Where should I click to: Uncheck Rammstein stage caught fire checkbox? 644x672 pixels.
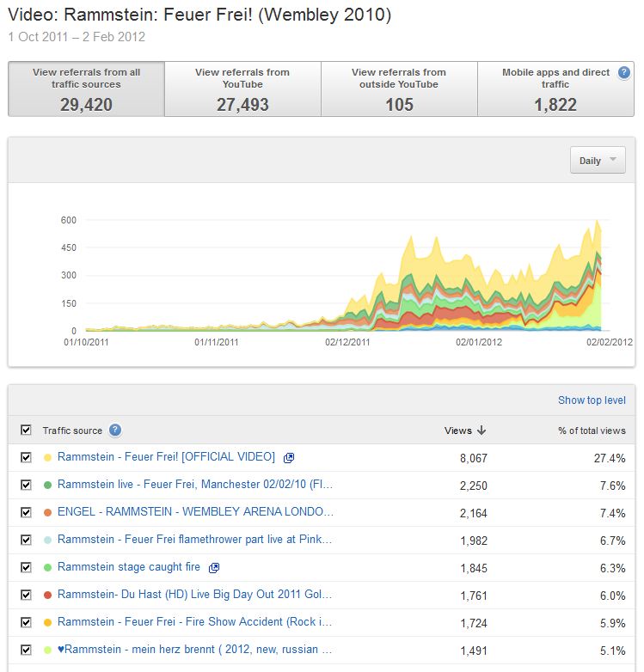pyautogui.click(x=26, y=567)
